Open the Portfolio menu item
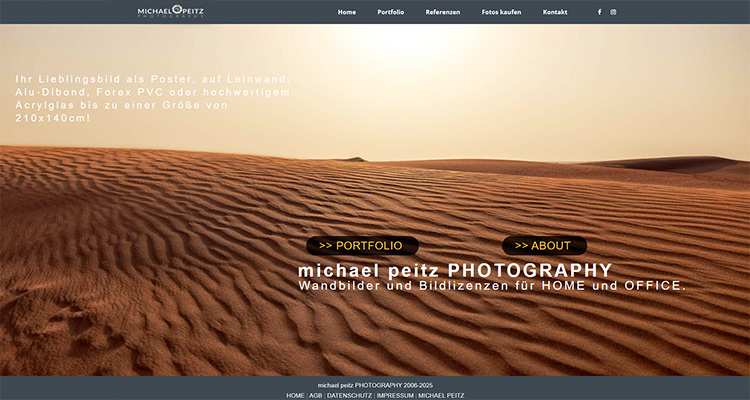Screen dimensions: 750x400 pyautogui.click(x=391, y=12)
